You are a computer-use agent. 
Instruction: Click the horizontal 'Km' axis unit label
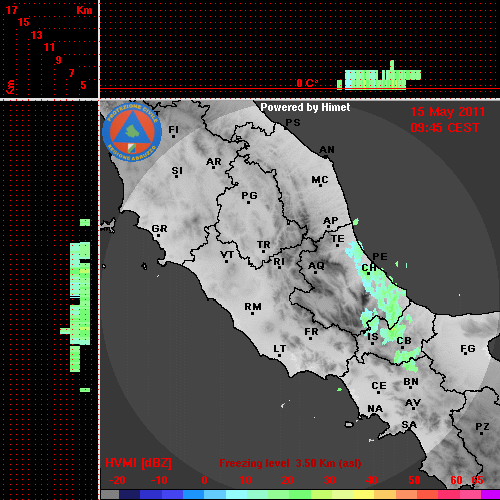tap(84, 10)
